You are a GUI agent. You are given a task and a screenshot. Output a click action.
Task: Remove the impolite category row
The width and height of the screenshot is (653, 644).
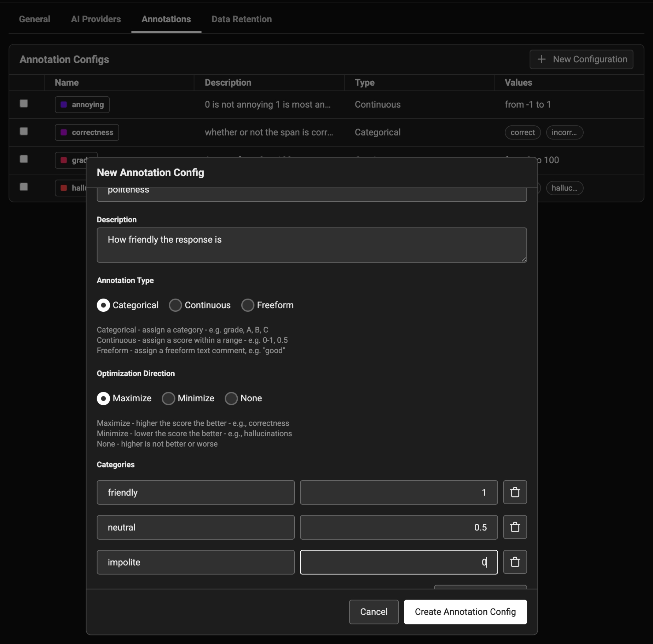(515, 562)
